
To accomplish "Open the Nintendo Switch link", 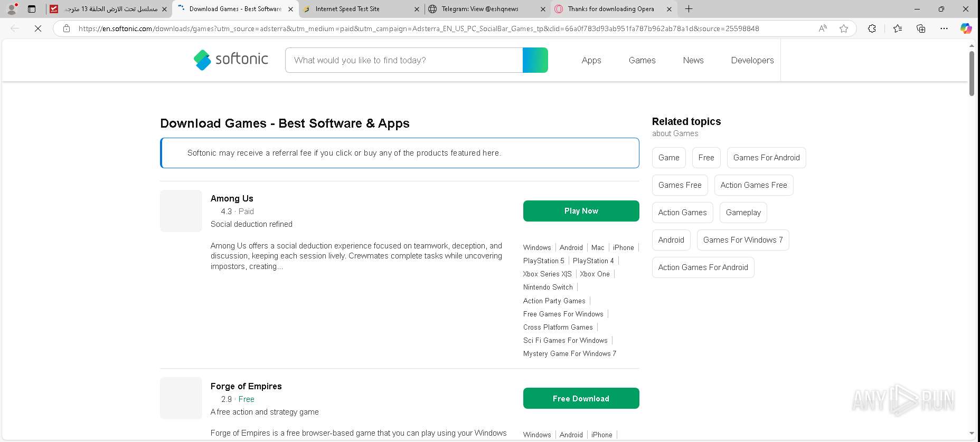I will 548,287.
